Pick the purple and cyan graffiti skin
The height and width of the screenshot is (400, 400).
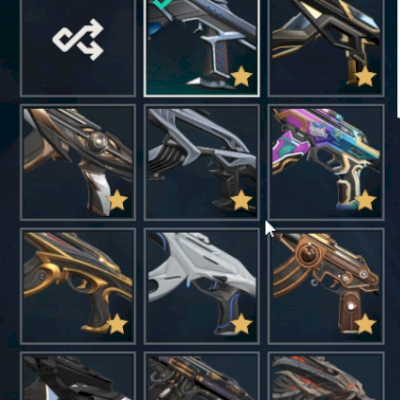pyautogui.click(x=326, y=162)
